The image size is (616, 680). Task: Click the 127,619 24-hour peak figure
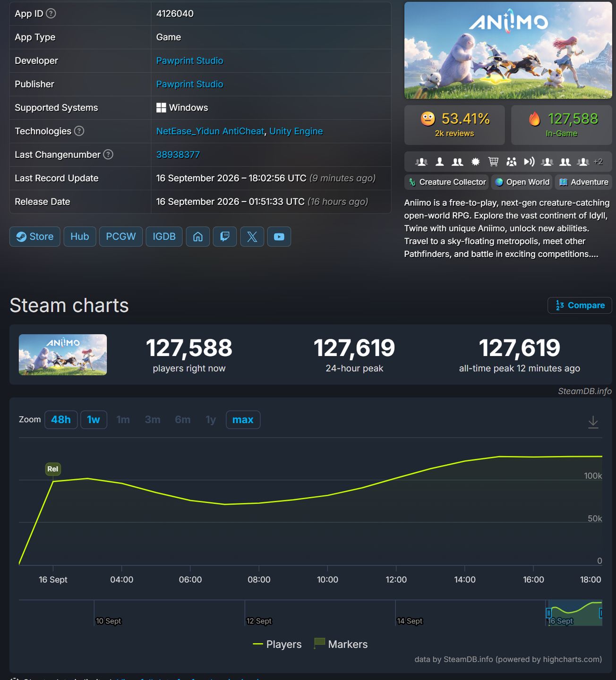coord(354,348)
